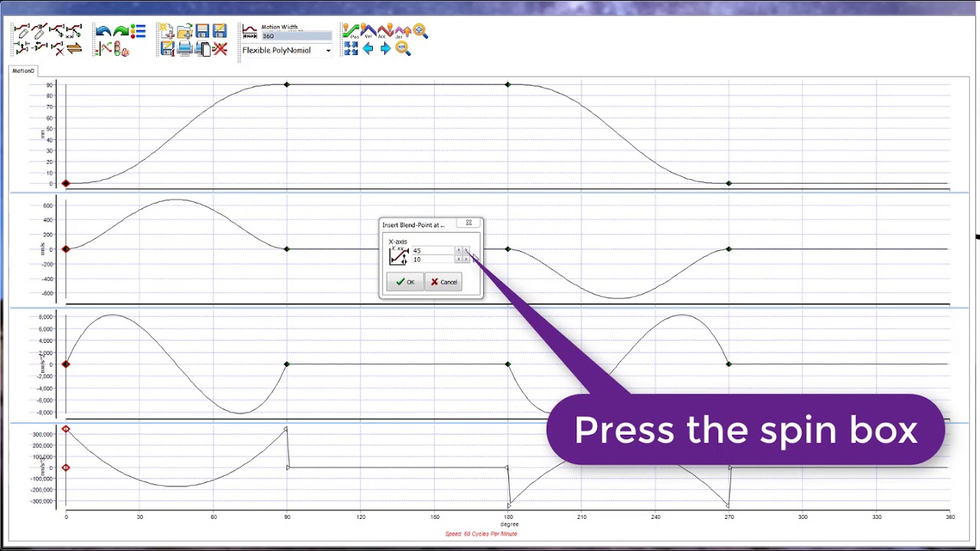Click OK in Insert Blend-Point dialog
Viewport: 980px width, 551px height.
pos(405,282)
